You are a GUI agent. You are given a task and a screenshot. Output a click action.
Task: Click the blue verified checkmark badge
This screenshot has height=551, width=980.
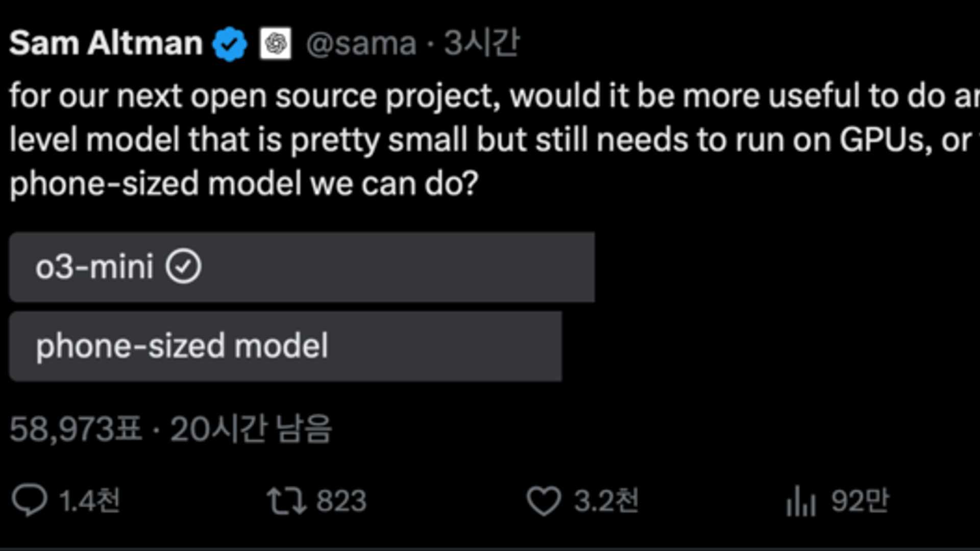pyautogui.click(x=230, y=44)
